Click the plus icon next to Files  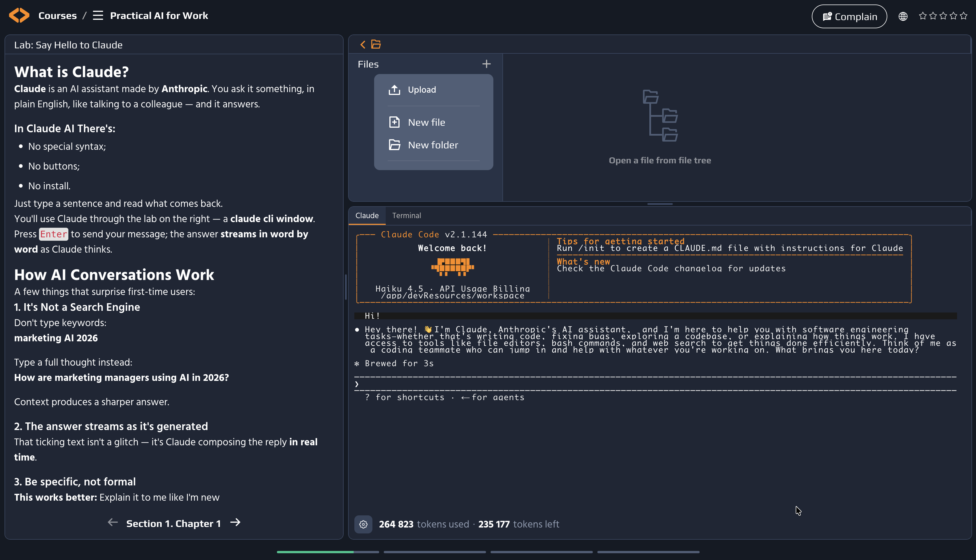[x=487, y=64]
